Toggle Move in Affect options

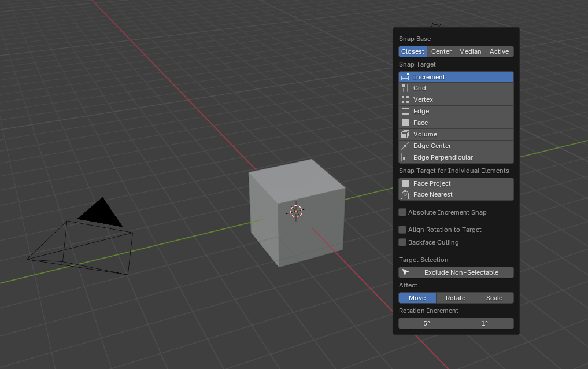click(417, 298)
